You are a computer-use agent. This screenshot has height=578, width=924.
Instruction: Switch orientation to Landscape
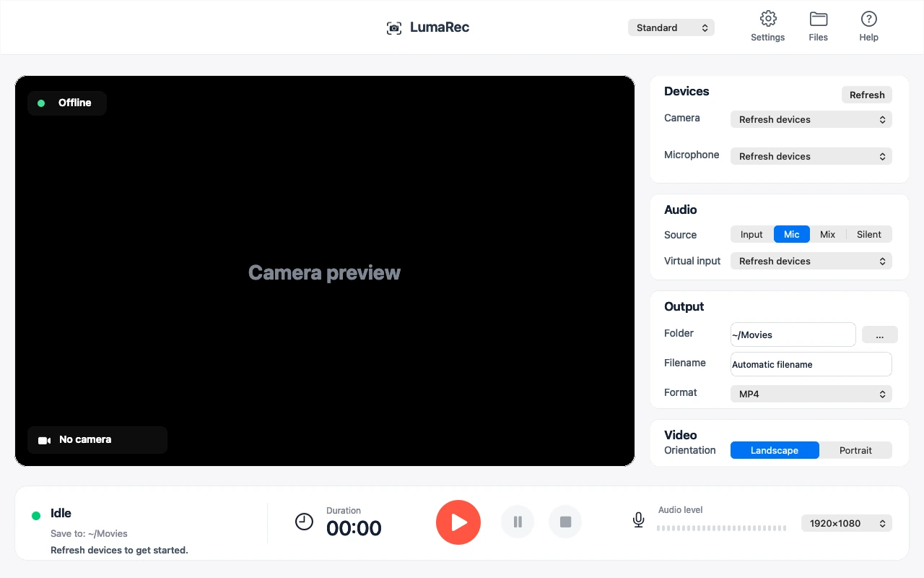[x=775, y=450]
